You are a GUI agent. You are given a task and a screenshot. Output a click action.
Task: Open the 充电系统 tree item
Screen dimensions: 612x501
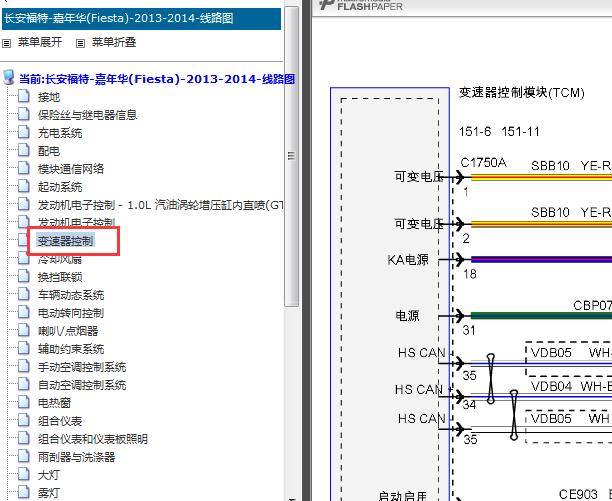(60, 133)
